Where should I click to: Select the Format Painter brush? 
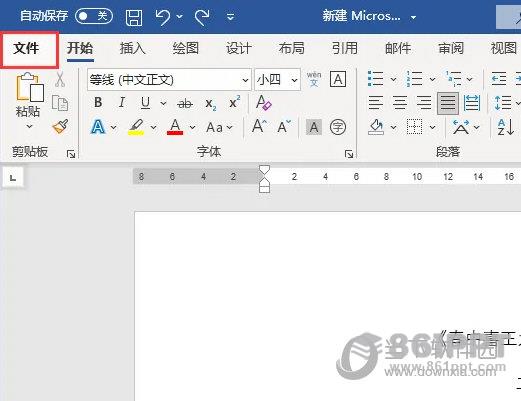point(60,126)
